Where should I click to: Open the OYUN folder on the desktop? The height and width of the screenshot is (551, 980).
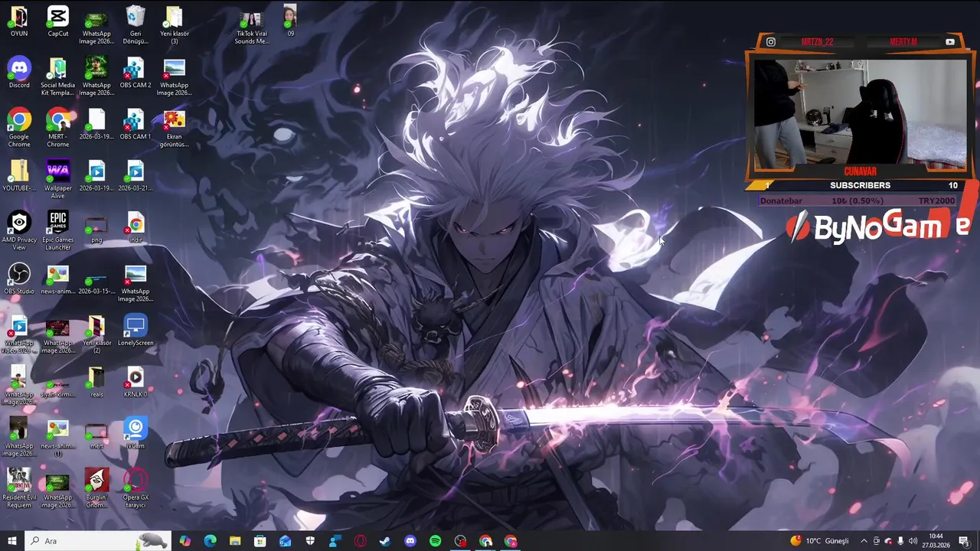tap(19, 21)
